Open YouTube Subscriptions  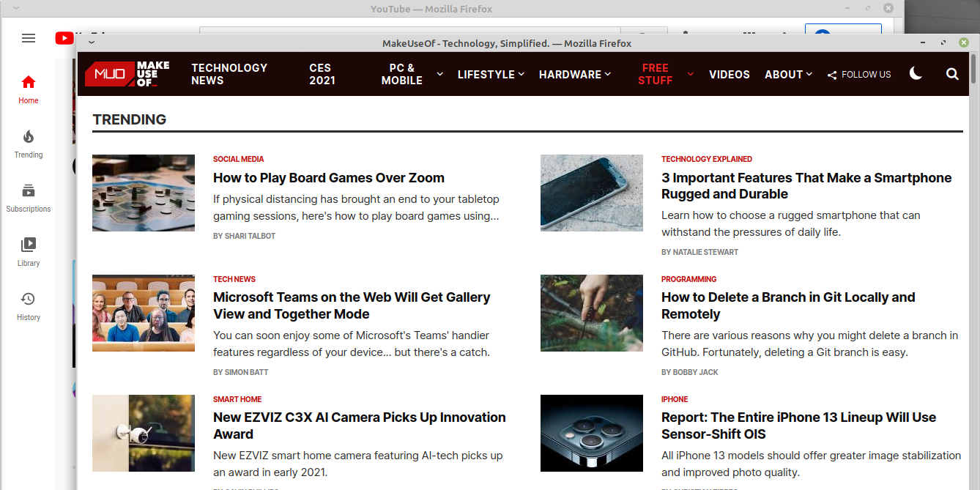point(29,198)
